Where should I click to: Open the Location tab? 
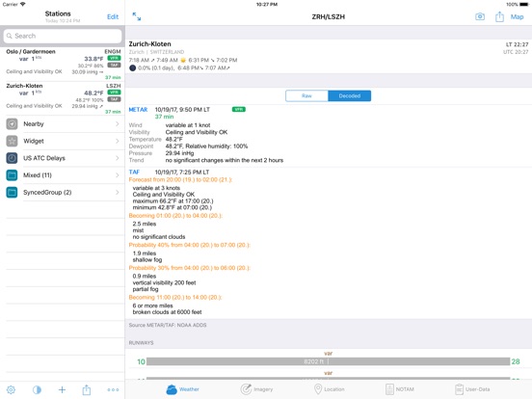329,389
